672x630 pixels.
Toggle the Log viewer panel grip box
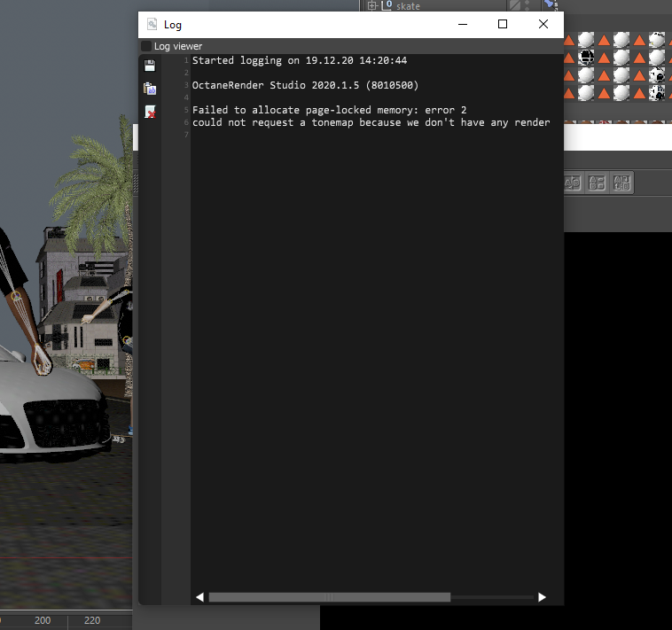click(146, 46)
